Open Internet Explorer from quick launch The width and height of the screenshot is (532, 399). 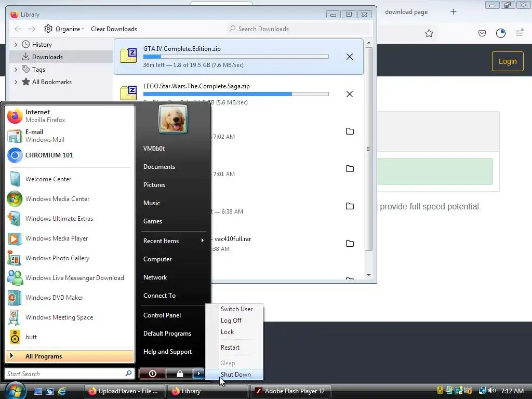(x=62, y=391)
